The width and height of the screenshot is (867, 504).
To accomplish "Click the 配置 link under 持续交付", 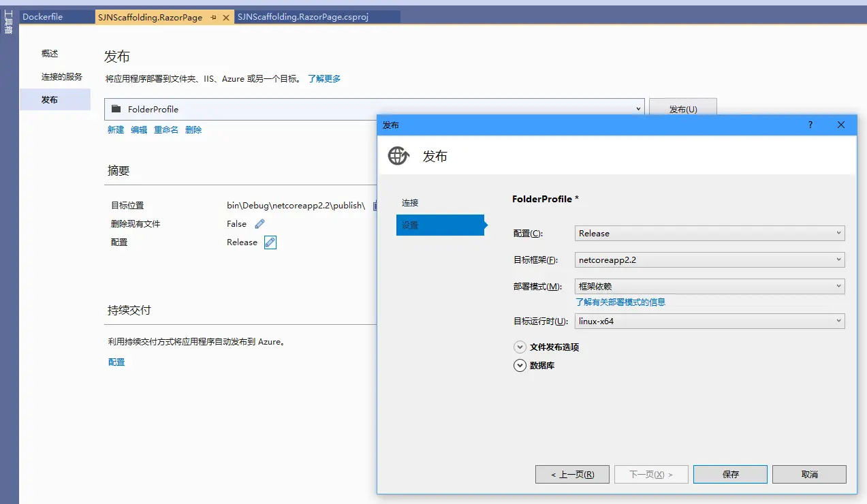I will tap(116, 362).
